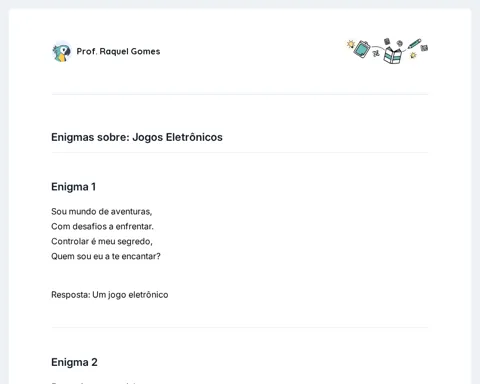Click the small dark card doodle above the book
The width and height of the screenshot is (480, 384).
pos(387,41)
